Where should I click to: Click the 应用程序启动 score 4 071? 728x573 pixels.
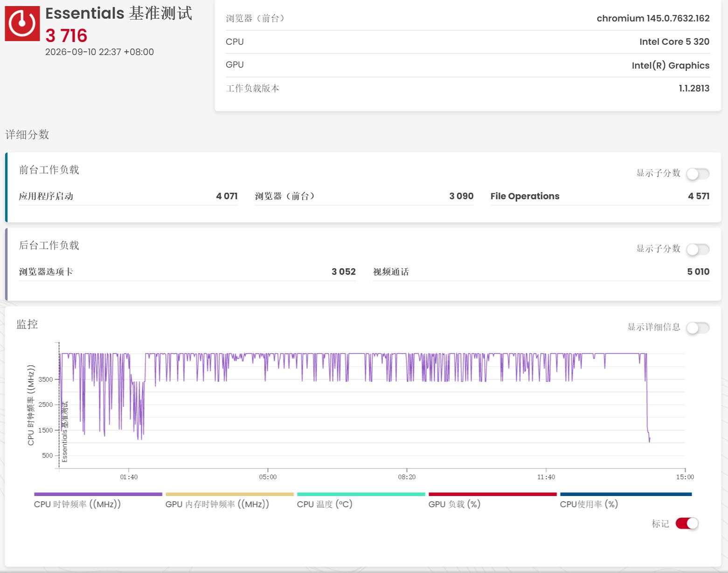(227, 196)
